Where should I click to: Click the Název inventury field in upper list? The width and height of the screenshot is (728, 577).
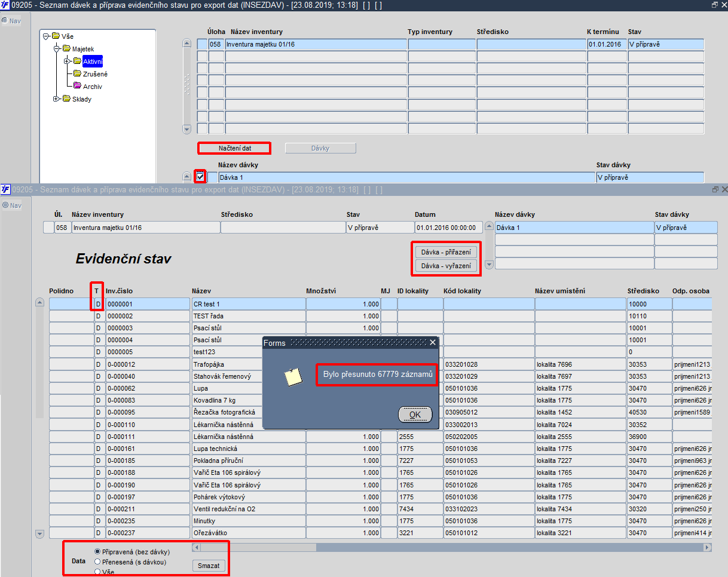click(316, 44)
